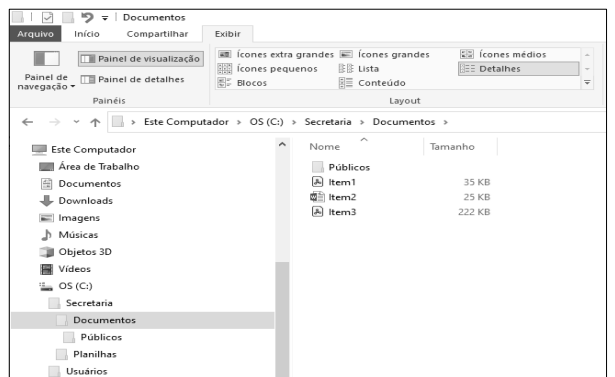This screenshot has width=615, height=377.
Task: Open the recent locations dropdown chevron
Action: click(76, 122)
